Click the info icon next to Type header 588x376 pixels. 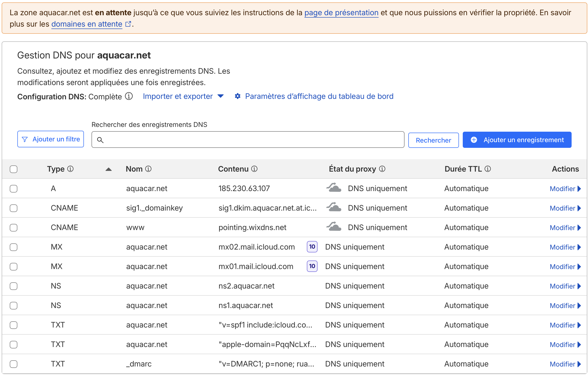click(x=70, y=169)
